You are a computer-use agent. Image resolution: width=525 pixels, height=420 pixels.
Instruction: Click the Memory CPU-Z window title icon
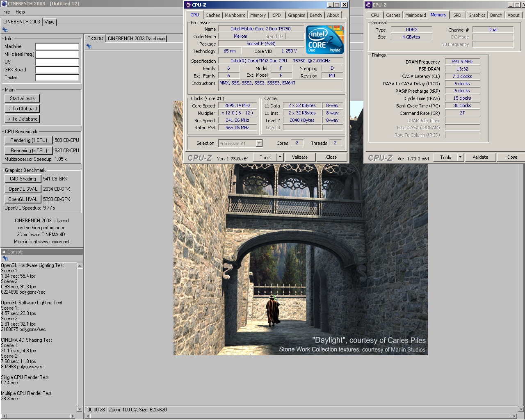click(x=368, y=5)
